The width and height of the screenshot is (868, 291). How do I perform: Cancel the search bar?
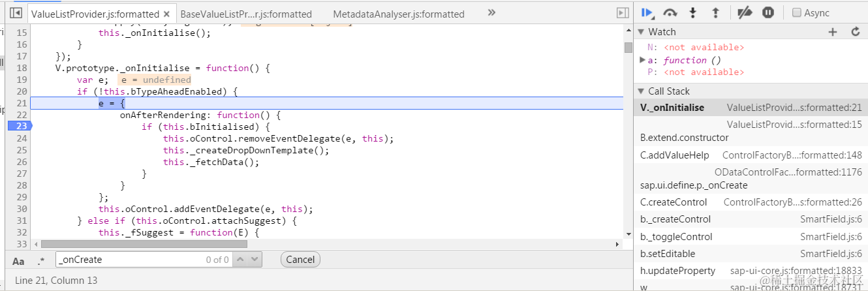pyautogui.click(x=300, y=260)
